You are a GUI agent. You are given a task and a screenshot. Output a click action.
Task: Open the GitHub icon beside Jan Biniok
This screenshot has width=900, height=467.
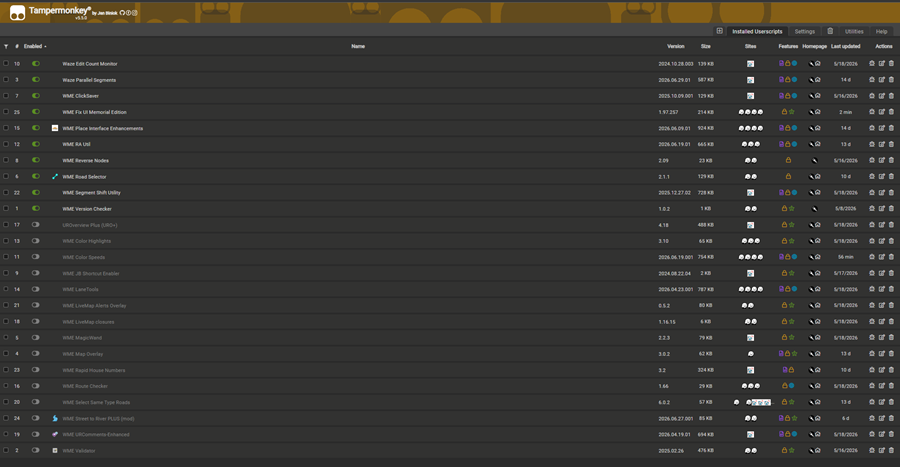point(122,13)
